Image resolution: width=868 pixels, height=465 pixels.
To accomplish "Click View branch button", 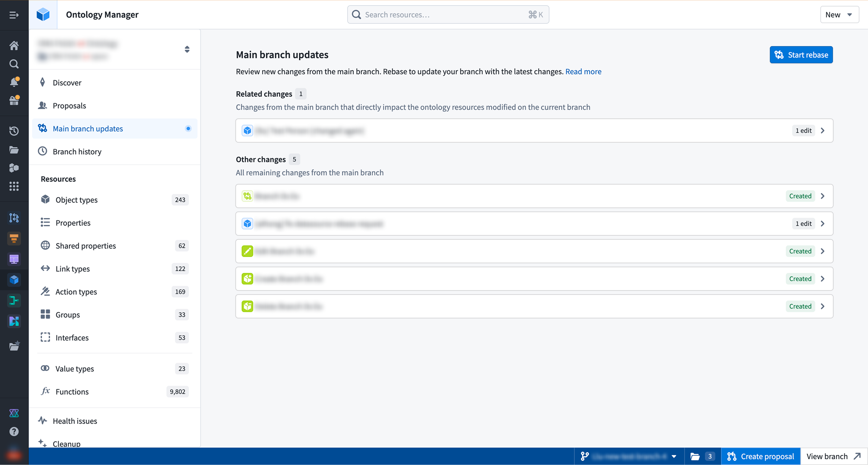I will tap(834, 456).
